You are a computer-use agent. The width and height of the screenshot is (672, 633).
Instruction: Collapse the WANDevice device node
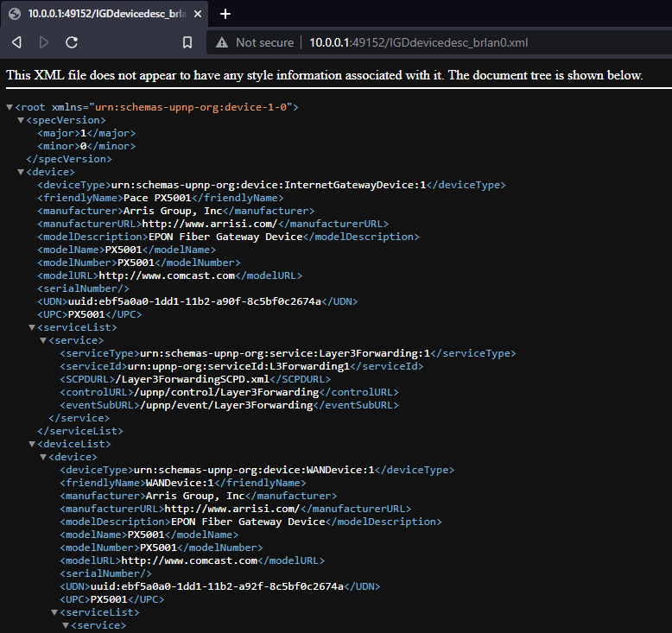tap(43, 458)
